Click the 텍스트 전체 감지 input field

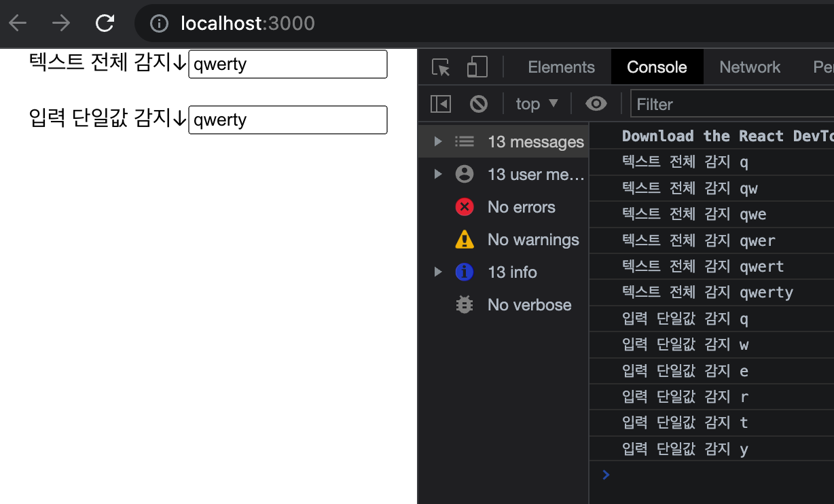[288, 64]
